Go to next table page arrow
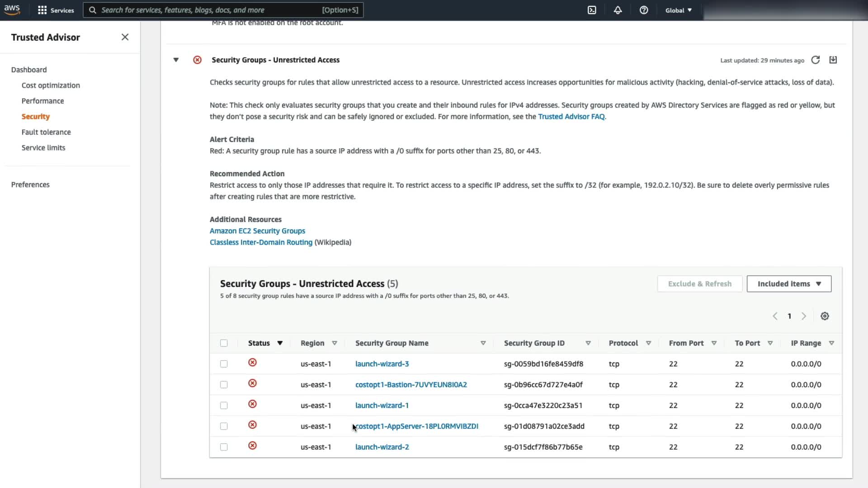Viewport: 868px width, 488px height. coord(804,316)
